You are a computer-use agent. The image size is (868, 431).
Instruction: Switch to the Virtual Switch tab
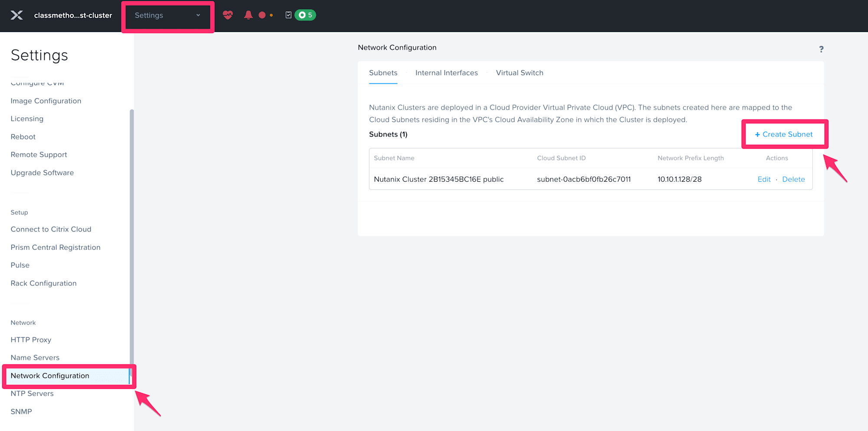519,73
